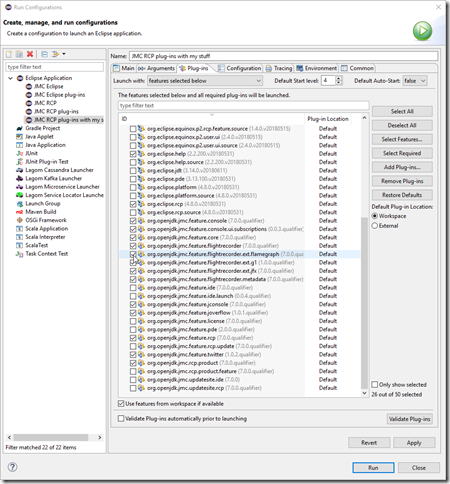The width and height of the screenshot is (450, 484).
Task: Click the Select All button
Action: click(402, 111)
